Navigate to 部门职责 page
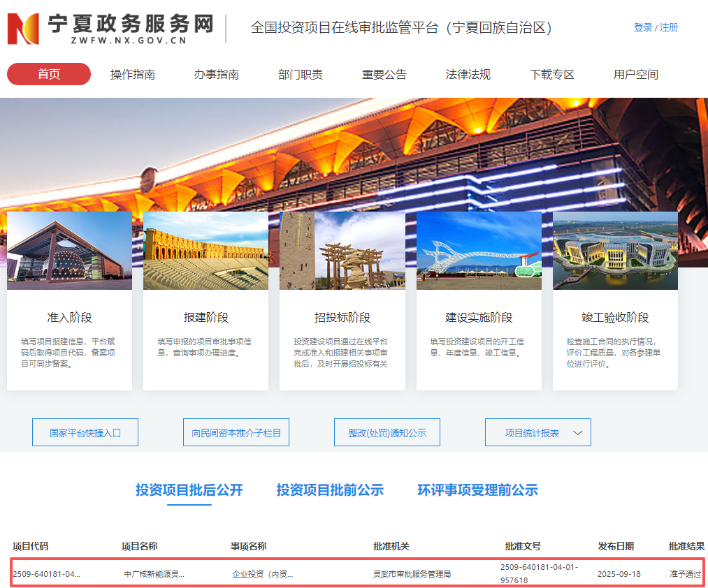This screenshot has height=588, width=708. [301, 75]
